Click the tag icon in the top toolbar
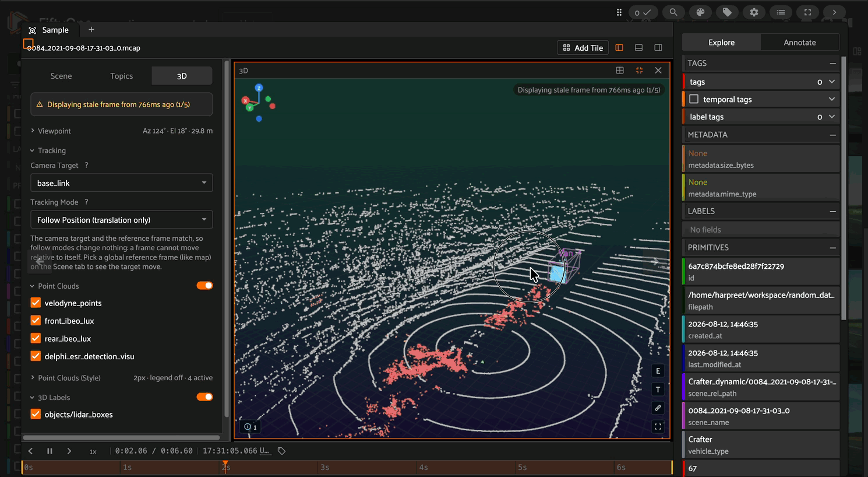Viewport: 868px width, 477px height. tap(727, 12)
